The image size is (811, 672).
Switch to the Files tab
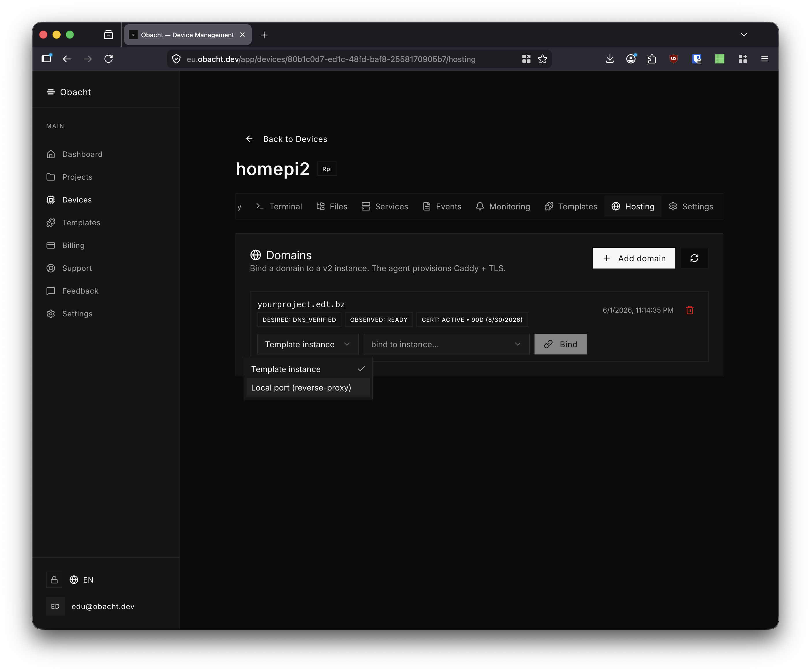[332, 207]
